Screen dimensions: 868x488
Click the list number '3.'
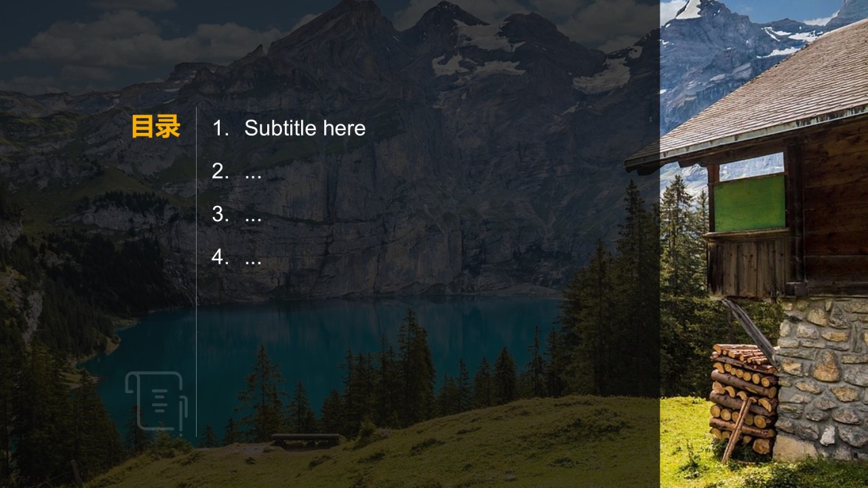[x=220, y=215]
